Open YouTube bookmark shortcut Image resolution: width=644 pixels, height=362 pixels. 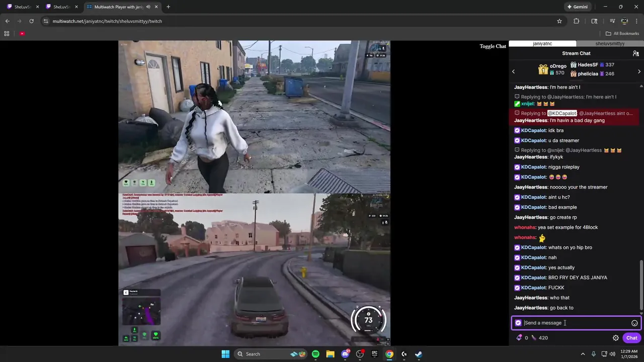[22, 34]
